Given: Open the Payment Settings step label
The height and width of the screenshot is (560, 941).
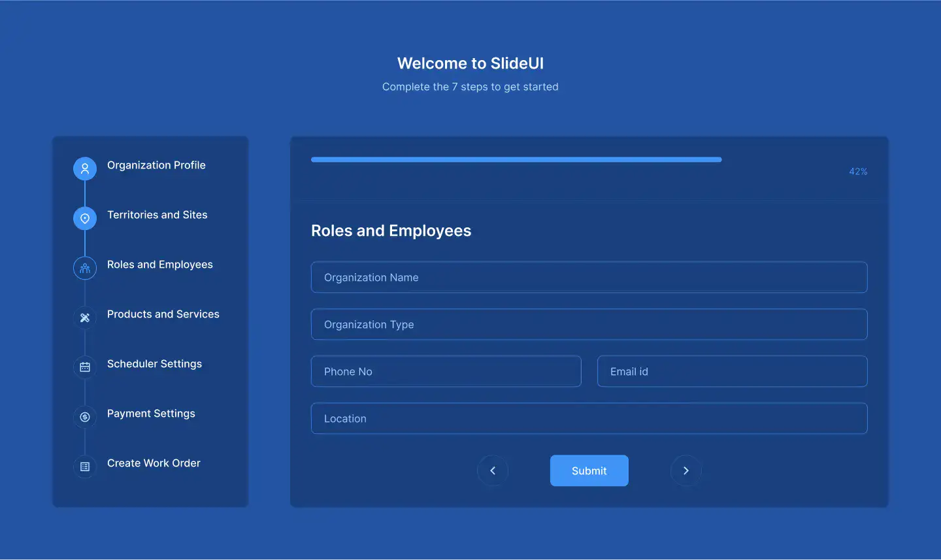Looking at the screenshot, I should click(x=151, y=414).
